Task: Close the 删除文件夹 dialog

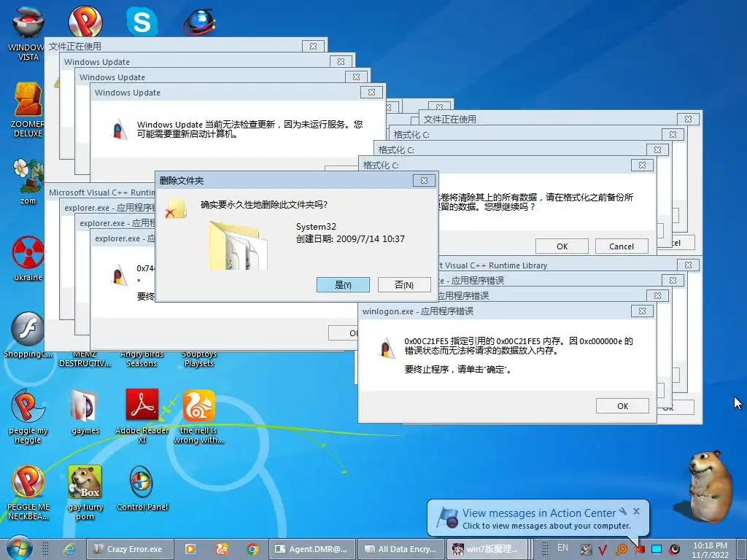Action: pos(424,181)
